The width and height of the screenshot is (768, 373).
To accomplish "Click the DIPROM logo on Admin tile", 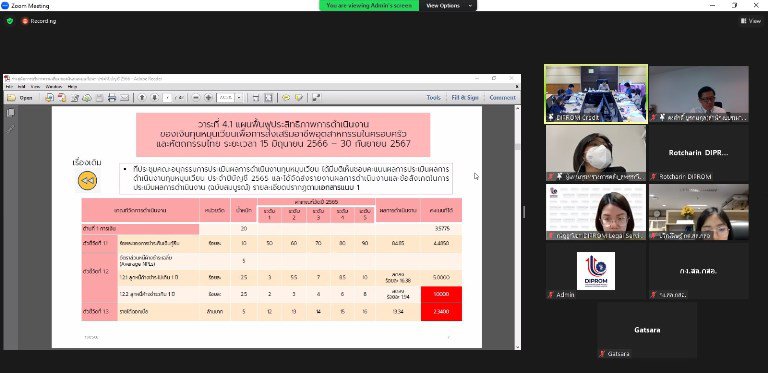I will coord(596,271).
